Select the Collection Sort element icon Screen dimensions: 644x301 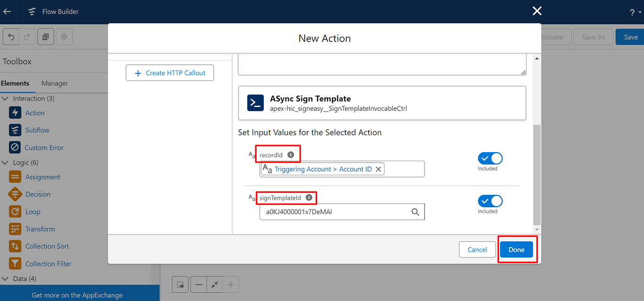click(15, 246)
